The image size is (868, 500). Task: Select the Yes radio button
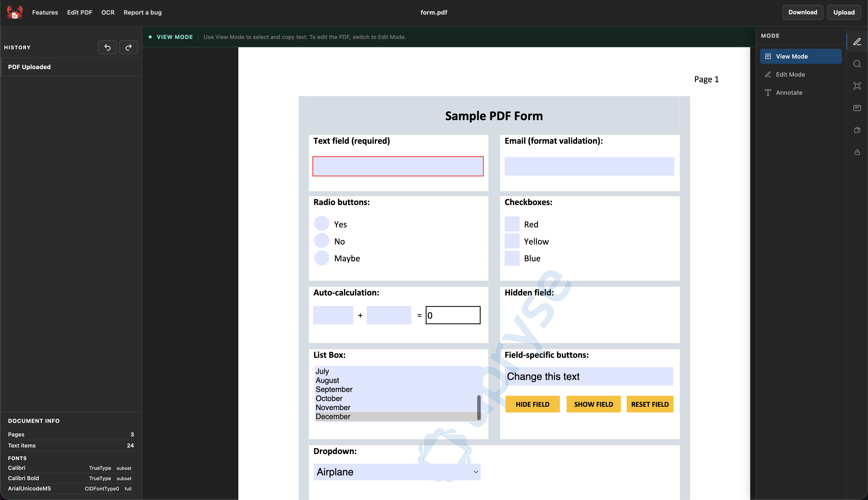coord(321,224)
